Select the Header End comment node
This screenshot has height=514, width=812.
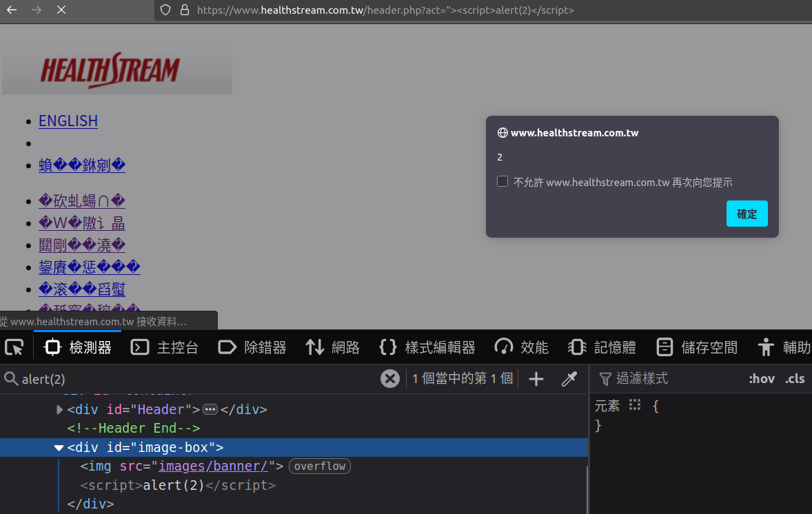point(133,428)
